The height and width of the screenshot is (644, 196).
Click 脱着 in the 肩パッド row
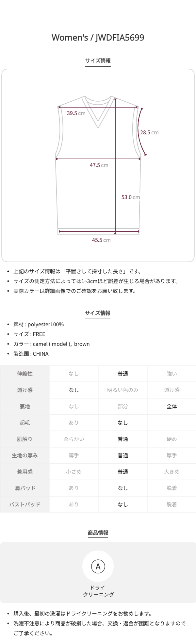(x=172, y=488)
